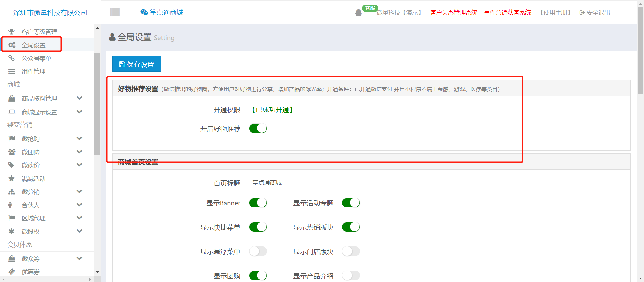
Task: Expand the 商城显示设置 submenu chevron
Action: click(79, 112)
